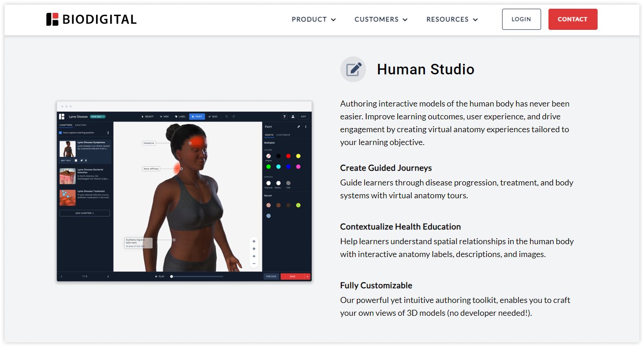
Task: Click the pan move control icon
Action: [x=254, y=241]
